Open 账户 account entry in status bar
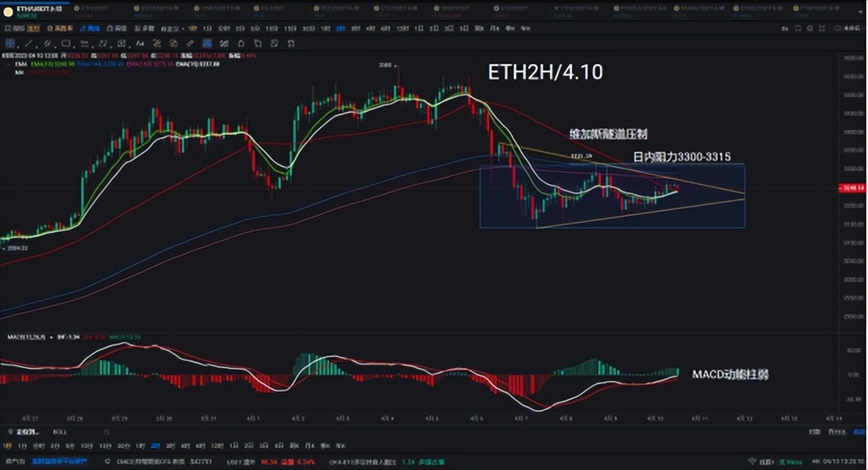The width and height of the screenshot is (868, 470). [15, 461]
